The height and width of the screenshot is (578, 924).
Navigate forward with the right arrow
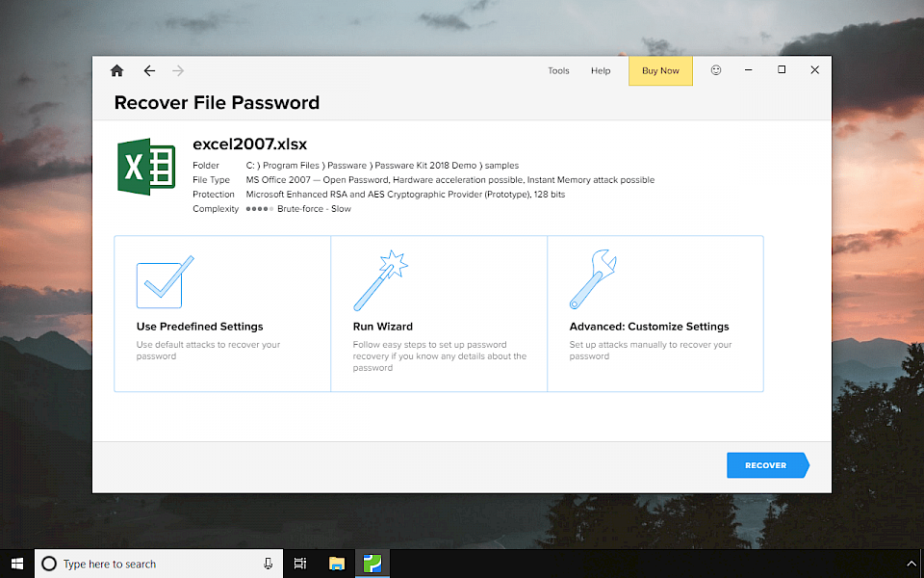pos(178,70)
